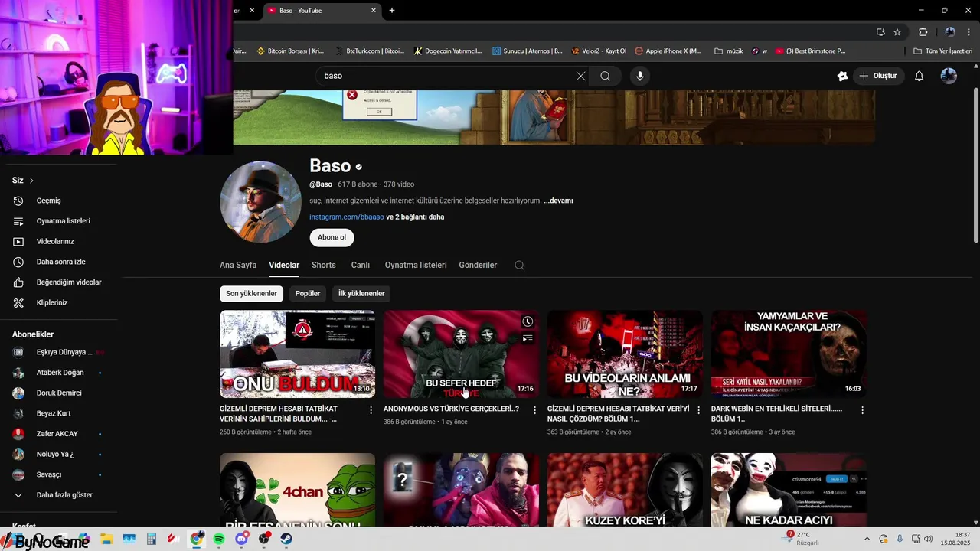Filter videos by 'Popüler'

point(308,293)
